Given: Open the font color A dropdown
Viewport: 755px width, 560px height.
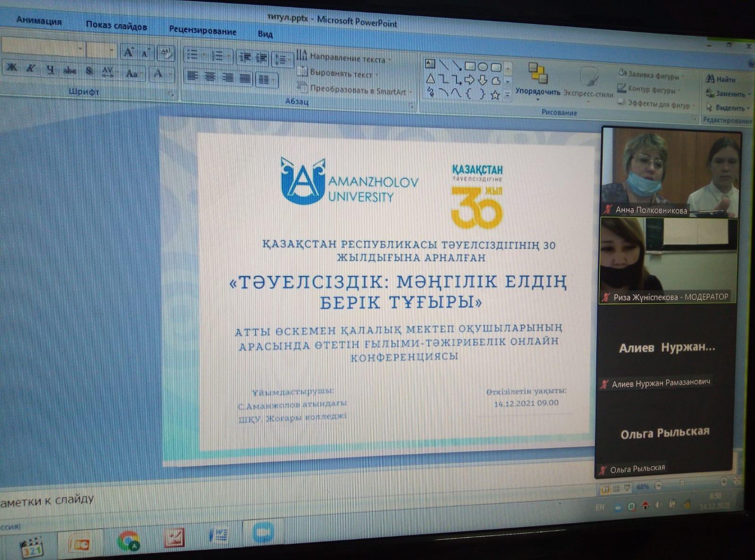Looking at the screenshot, I should pyautogui.click(x=161, y=74).
